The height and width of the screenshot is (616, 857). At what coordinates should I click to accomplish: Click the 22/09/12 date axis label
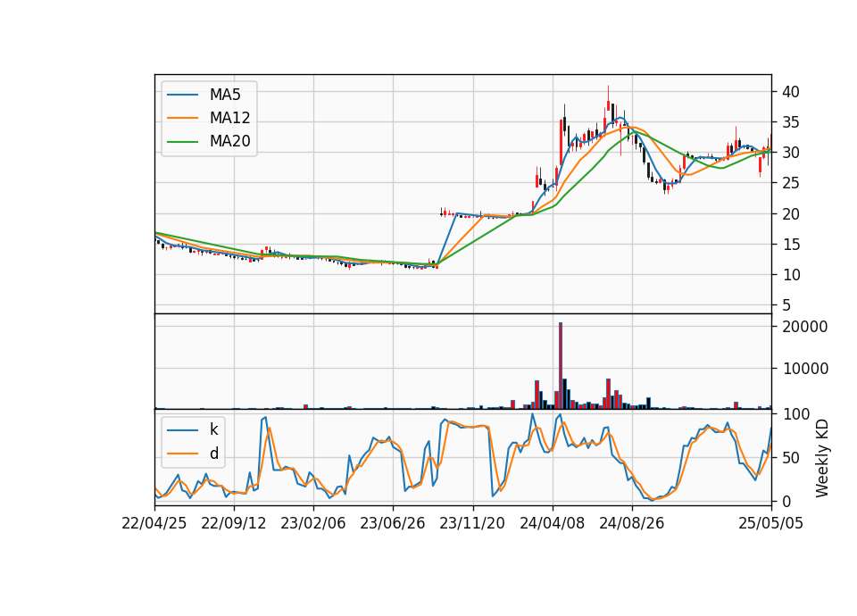coord(234,523)
